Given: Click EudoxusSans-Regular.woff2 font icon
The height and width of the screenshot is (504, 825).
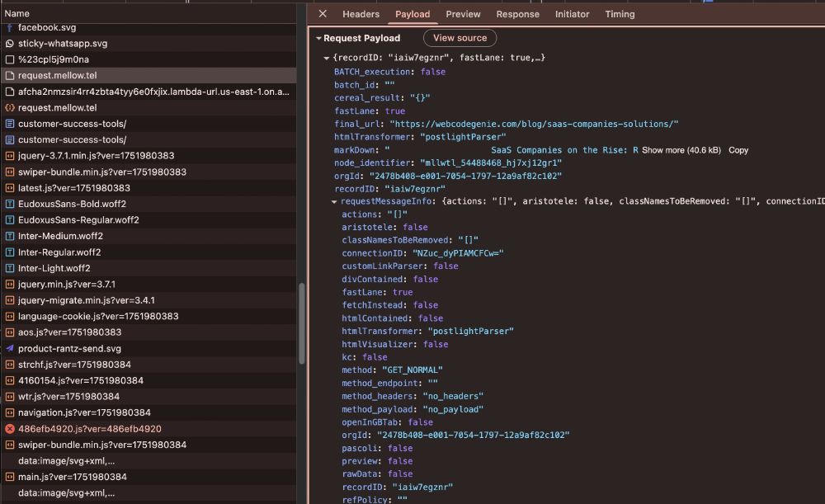Looking at the screenshot, I should (9, 220).
